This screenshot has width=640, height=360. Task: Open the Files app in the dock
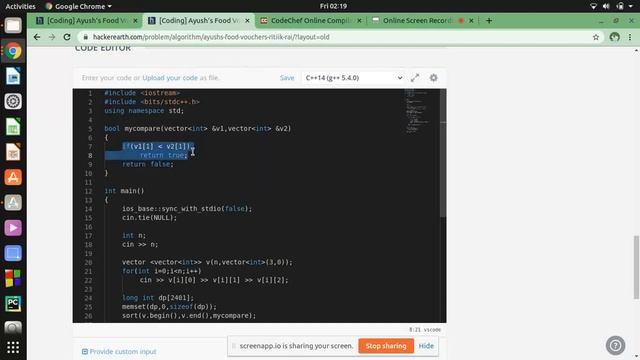pos(13,26)
